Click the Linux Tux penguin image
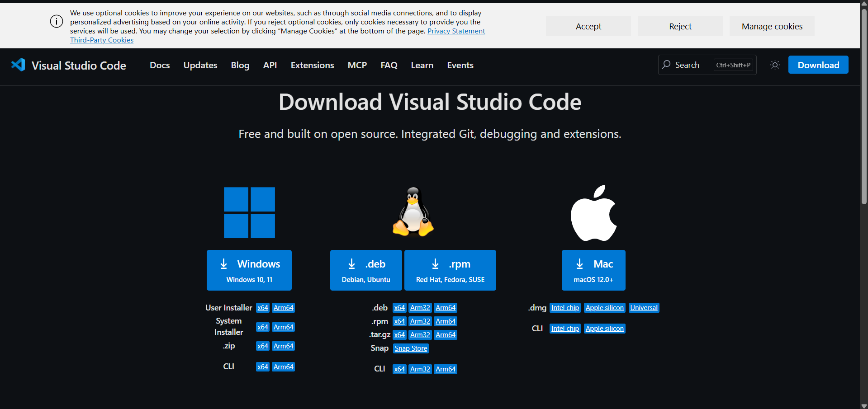This screenshot has height=409, width=868. click(413, 212)
